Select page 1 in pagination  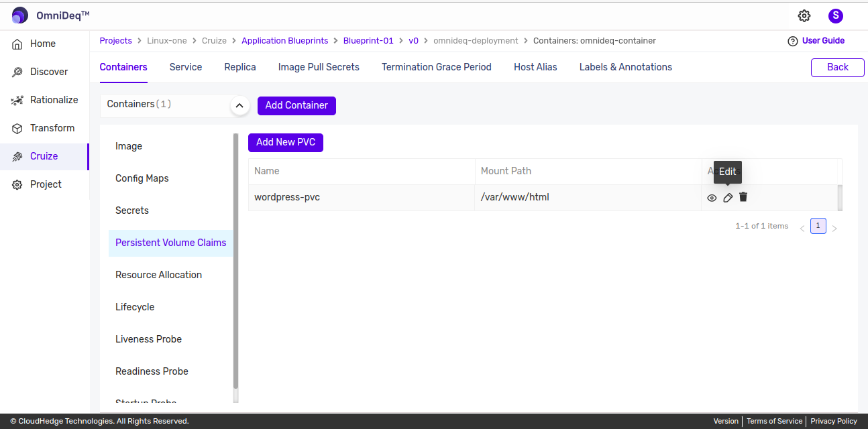click(818, 226)
